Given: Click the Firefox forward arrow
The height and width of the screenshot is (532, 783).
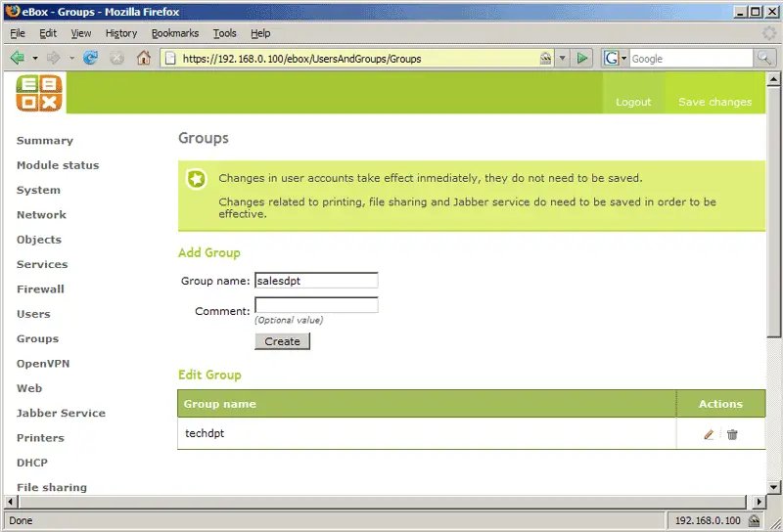Looking at the screenshot, I should pyautogui.click(x=54, y=58).
